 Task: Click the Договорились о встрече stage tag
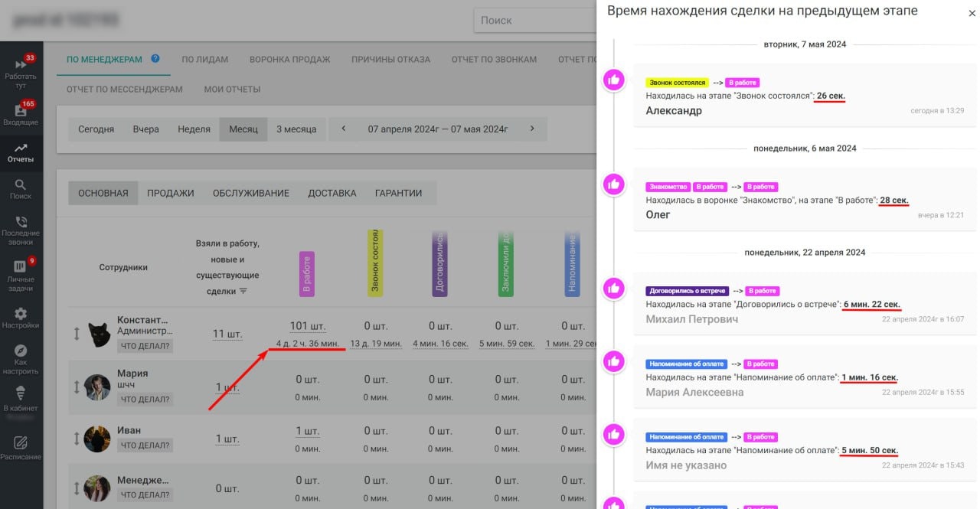pos(688,291)
